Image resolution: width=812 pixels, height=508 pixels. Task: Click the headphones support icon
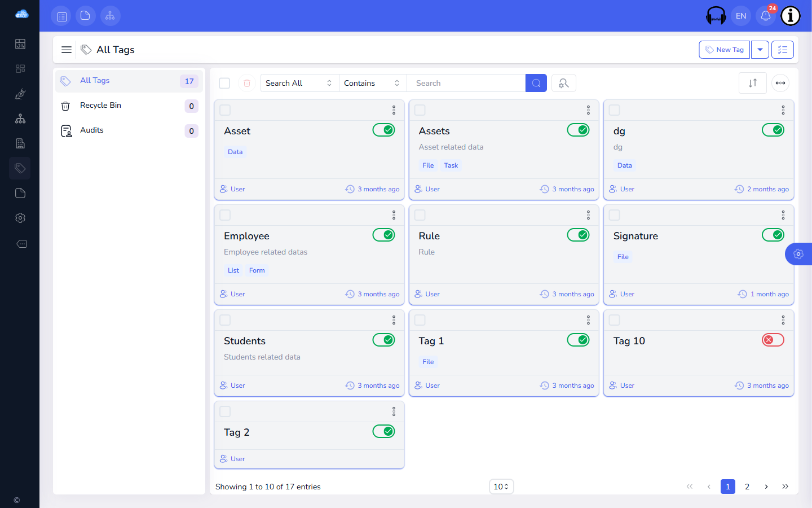click(716, 16)
